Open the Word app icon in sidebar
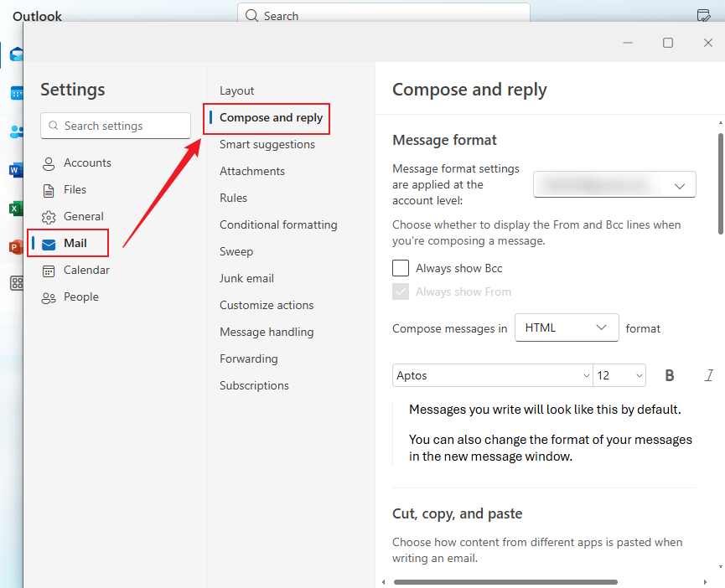 (x=15, y=170)
